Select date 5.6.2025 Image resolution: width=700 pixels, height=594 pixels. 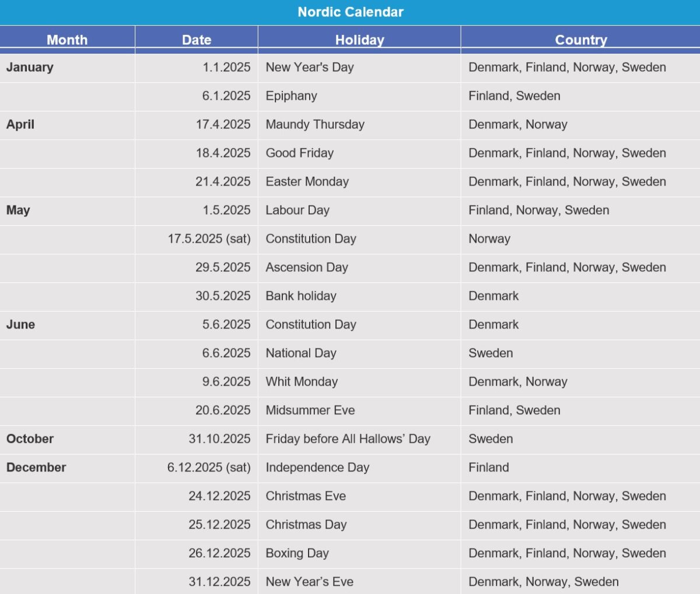pos(226,324)
